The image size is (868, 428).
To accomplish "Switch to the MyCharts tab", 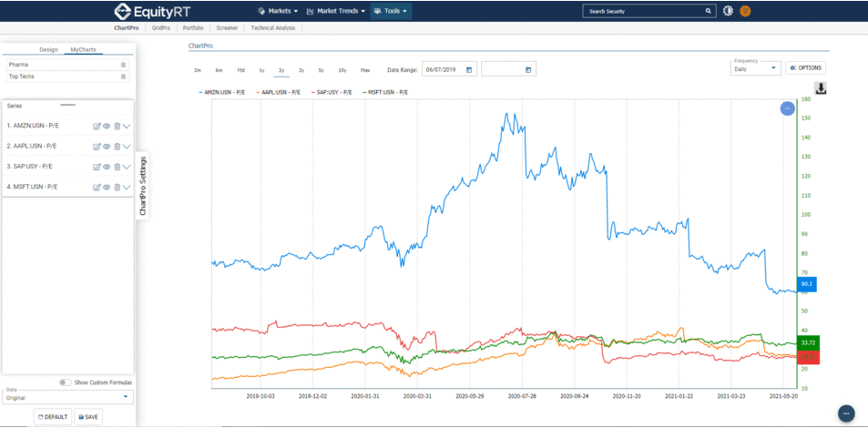I will (x=83, y=50).
